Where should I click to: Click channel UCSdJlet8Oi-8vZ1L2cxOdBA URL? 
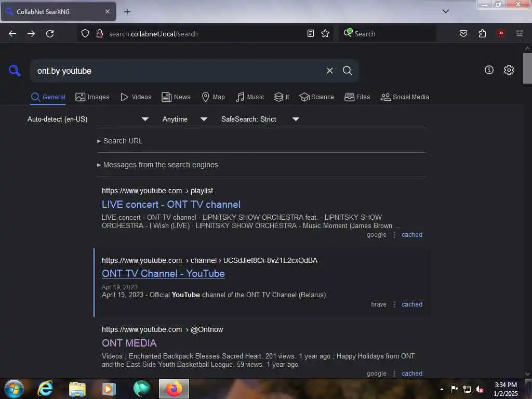coord(210,260)
